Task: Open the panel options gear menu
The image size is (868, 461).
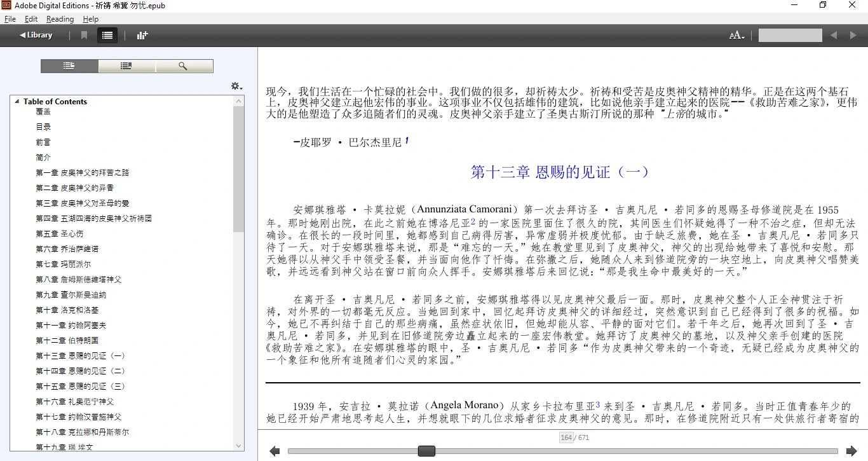Action: tap(236, 86)
